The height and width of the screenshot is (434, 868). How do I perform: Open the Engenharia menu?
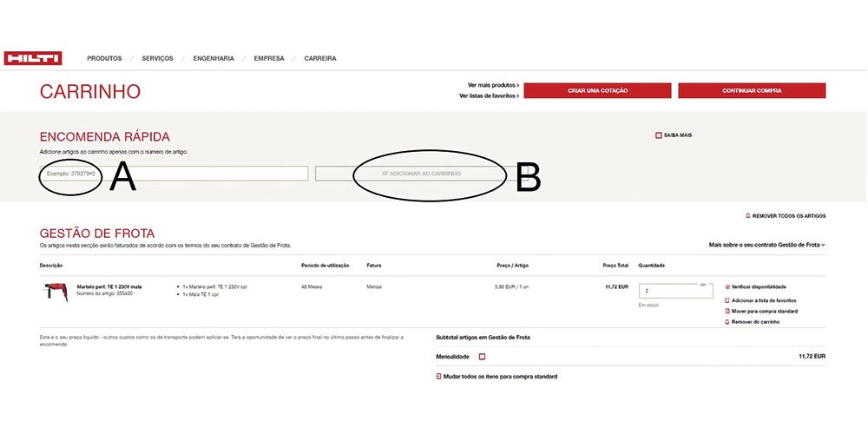(x=214, y=58)
